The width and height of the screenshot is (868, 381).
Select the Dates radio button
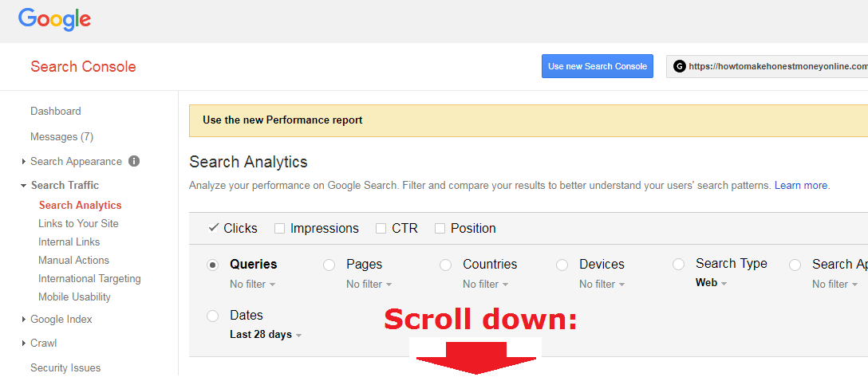pos(212,316)
